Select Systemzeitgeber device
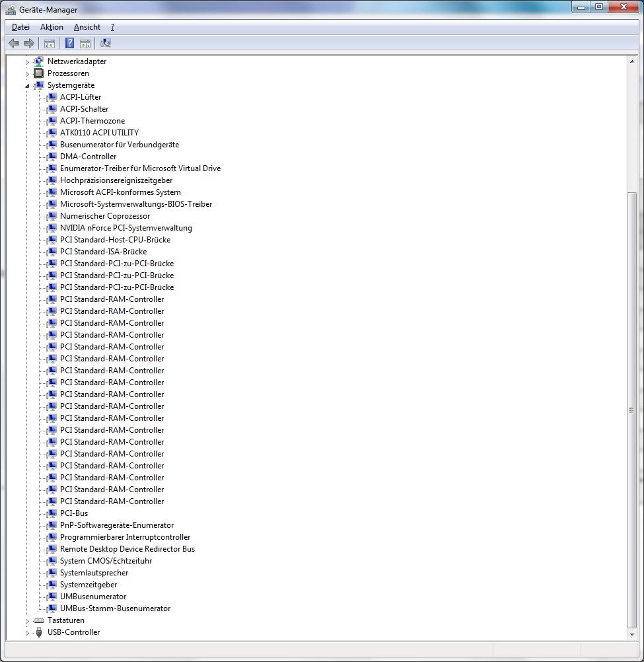Image resolution: width=644 pixels, height=662 pixels. click(89, 585)
